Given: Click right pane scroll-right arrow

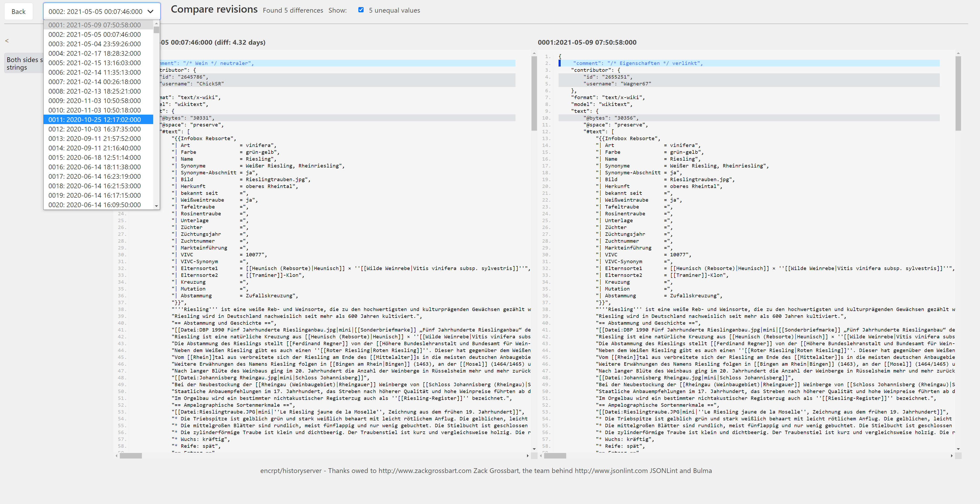Looking at the screenshot, I should click(x=952, y=456).
